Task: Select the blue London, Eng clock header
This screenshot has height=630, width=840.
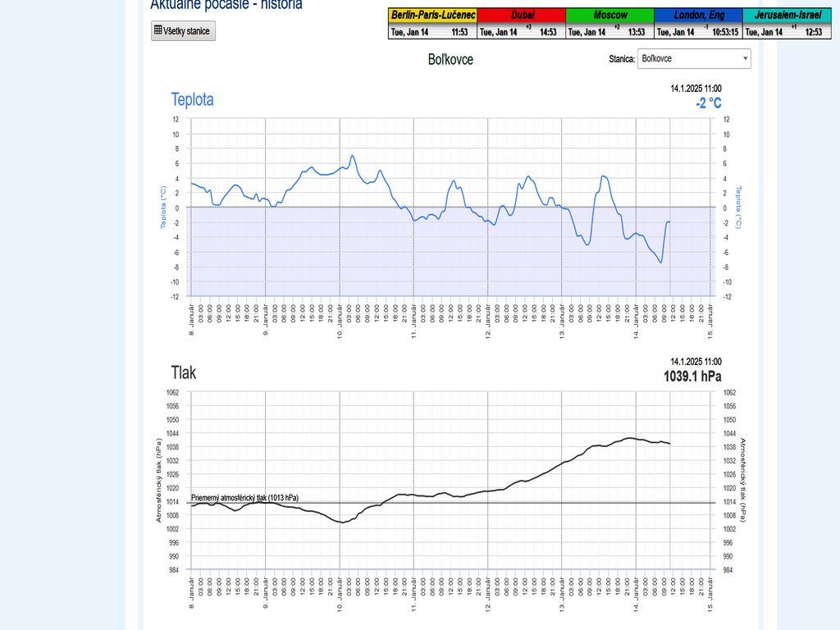Action: (699, 16)
